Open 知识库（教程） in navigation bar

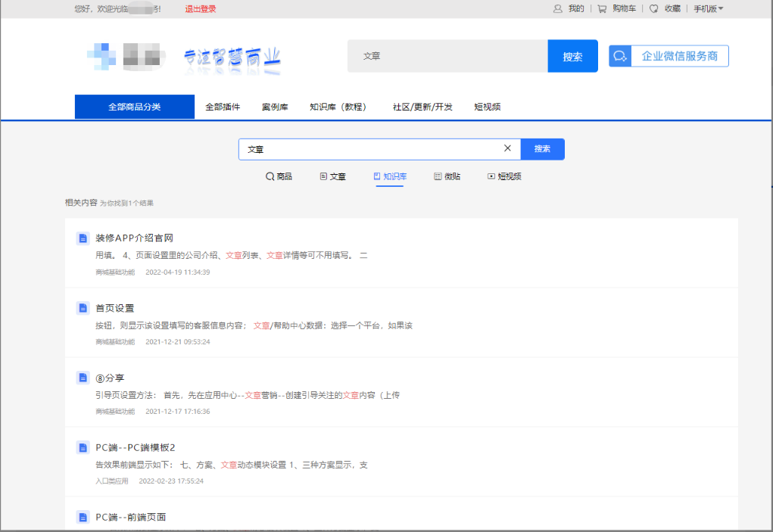[338, 107]
